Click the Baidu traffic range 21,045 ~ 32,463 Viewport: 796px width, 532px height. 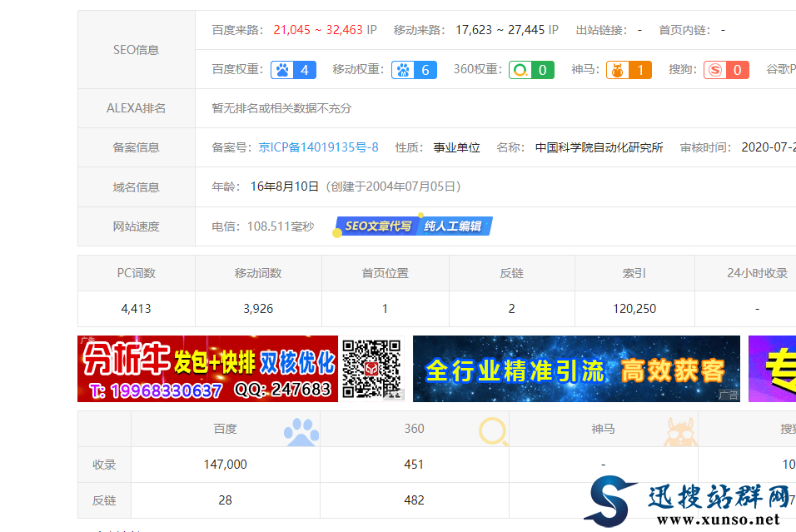click(x=318, y=30)
